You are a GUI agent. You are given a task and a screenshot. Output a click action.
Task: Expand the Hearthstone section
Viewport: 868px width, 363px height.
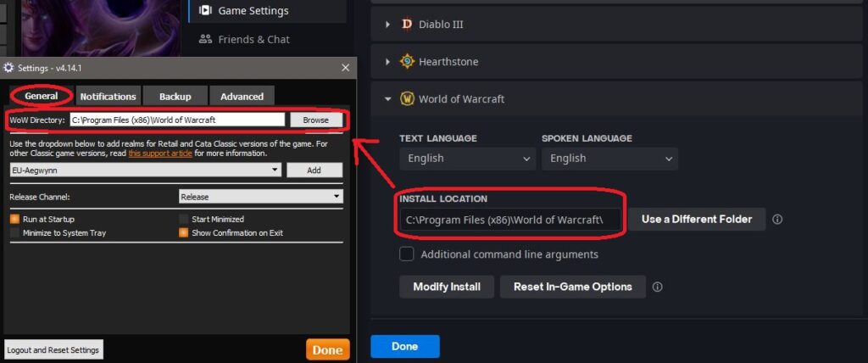tap(388, 62)
